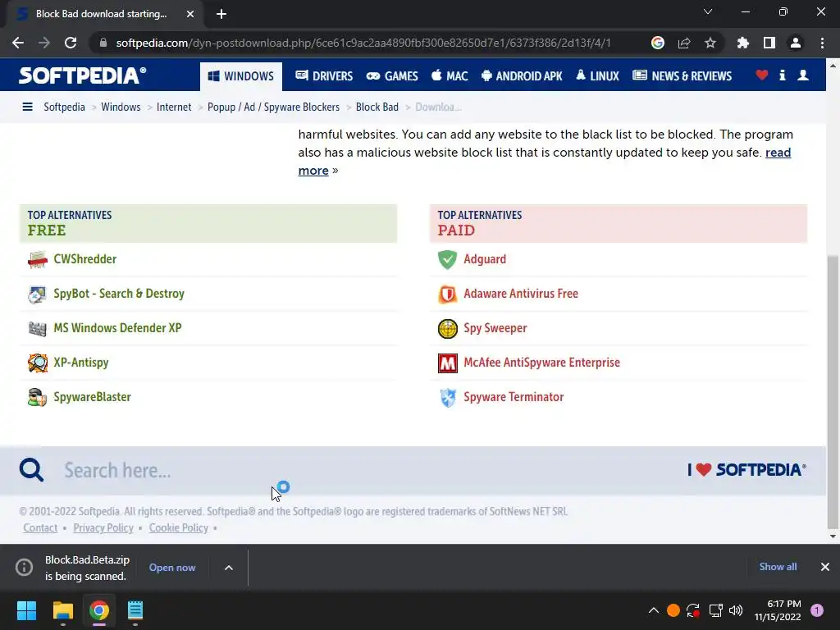The image size is (840, 630).
Task: Click the read more link
Action: [778, 153]
